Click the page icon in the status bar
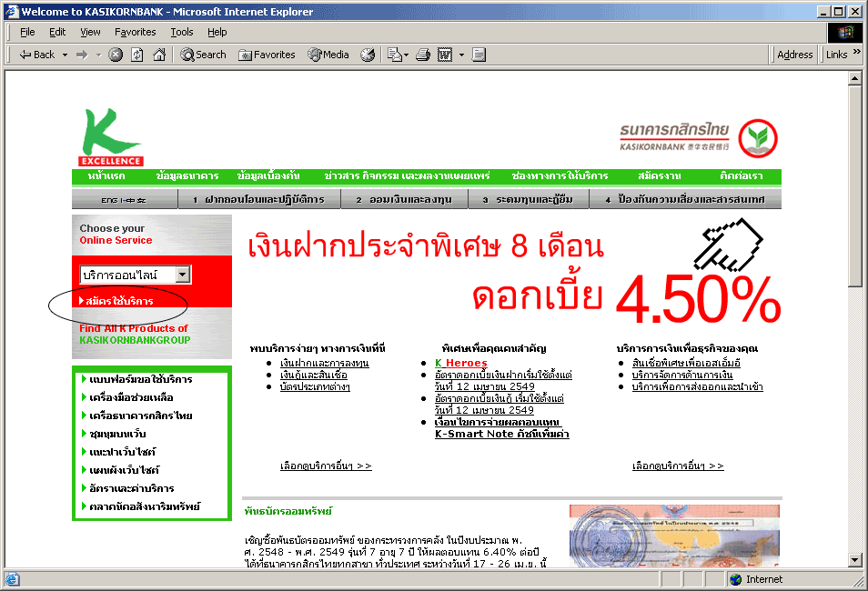 [12, 579]
